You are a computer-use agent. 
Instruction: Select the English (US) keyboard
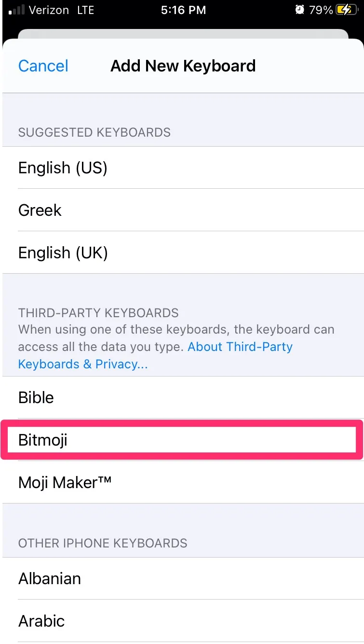pyautogui.click(x=63, y=168)
